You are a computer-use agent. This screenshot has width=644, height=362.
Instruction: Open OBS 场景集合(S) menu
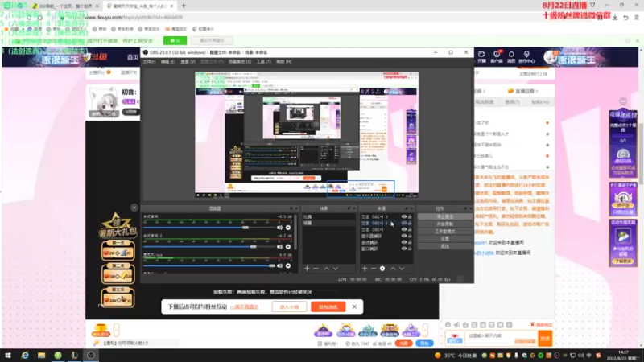tap(240, 62)
